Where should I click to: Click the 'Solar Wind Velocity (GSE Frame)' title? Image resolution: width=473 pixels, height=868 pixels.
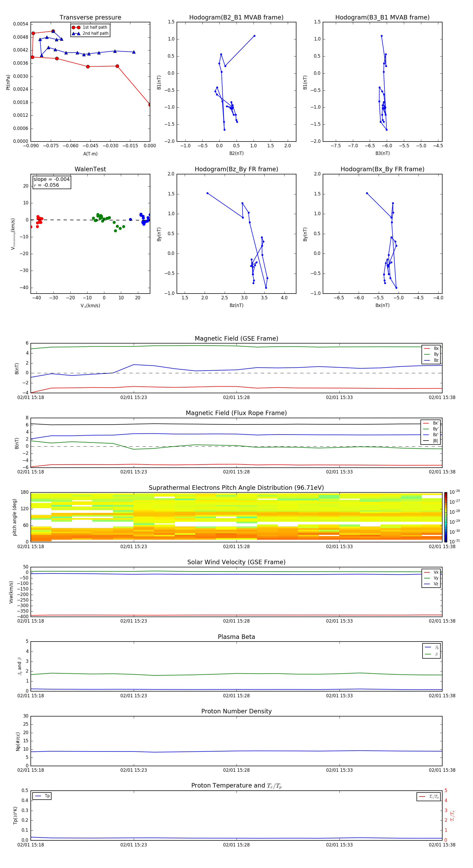[236, 562]
